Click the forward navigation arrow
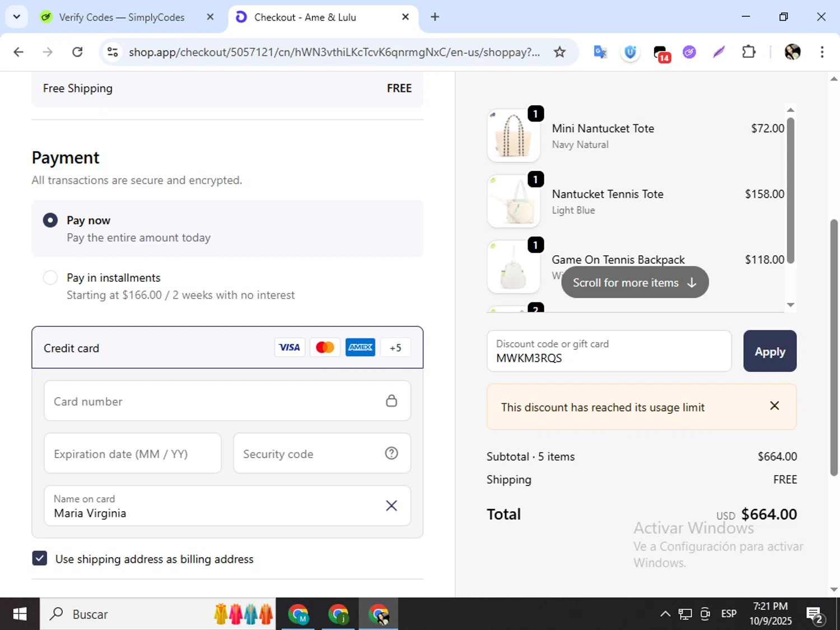 click(48, 52)
